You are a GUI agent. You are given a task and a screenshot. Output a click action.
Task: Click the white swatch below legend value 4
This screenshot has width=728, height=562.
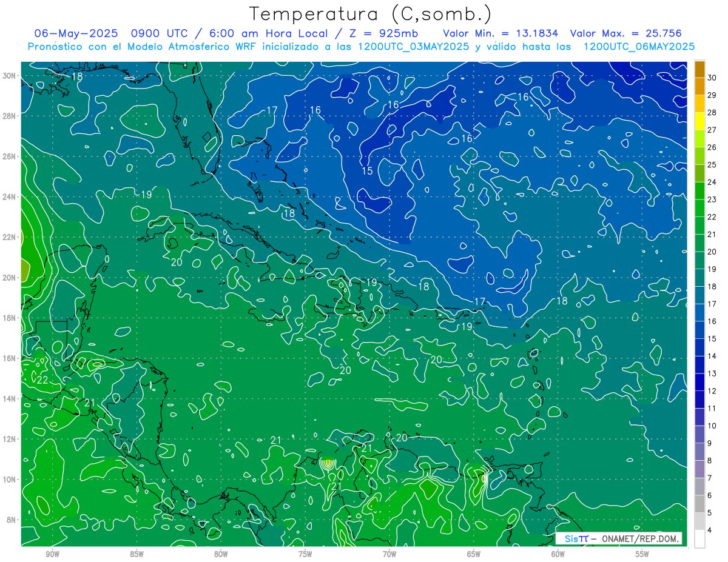tap(699, 539)
